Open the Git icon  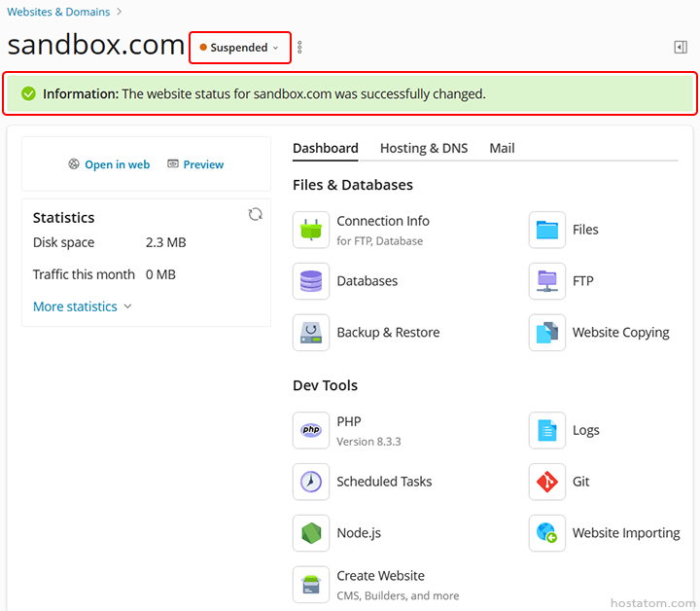547,482
